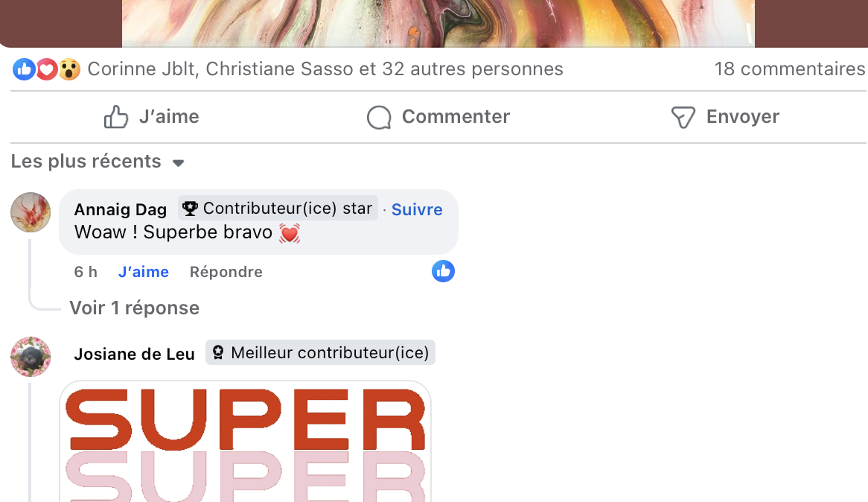Open the red heart reaction icon
Image resolution: width=868 pixels, height=502 pixels.
coord(46,69)
